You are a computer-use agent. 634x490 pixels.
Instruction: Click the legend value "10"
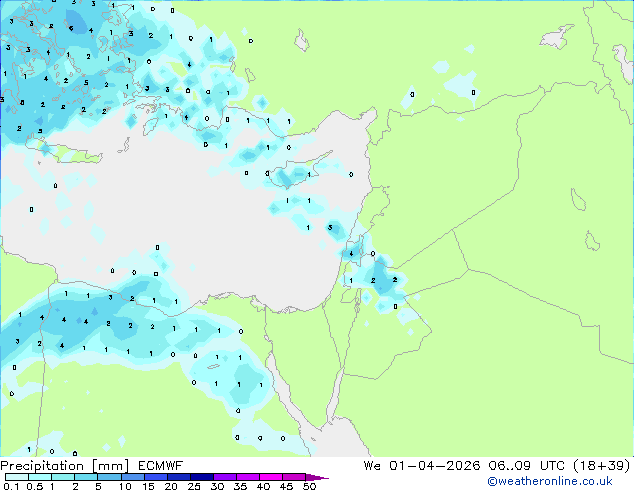[125, 486]
